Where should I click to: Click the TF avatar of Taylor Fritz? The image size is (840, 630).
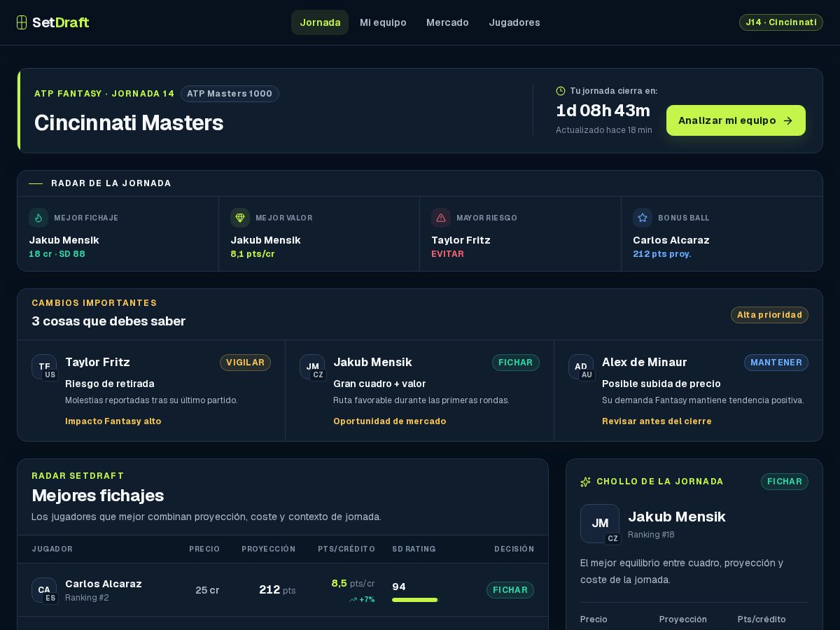pyautogui.click(x=44, y=367)
